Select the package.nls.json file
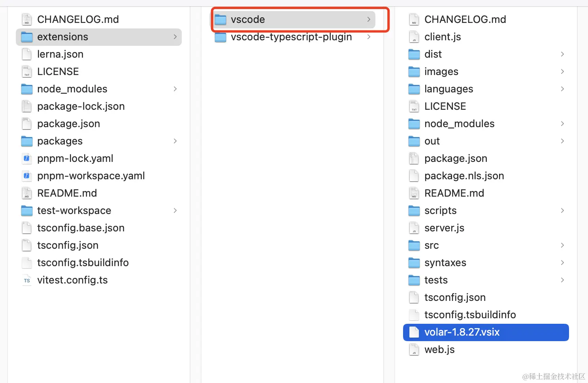This screenshot has width=588, height=383. point(464,176)
